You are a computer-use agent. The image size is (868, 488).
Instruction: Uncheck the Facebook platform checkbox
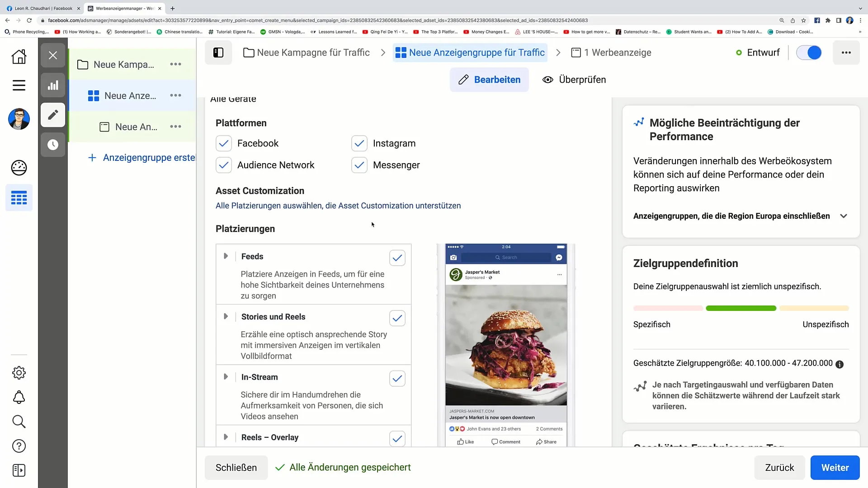coord(224,143)
